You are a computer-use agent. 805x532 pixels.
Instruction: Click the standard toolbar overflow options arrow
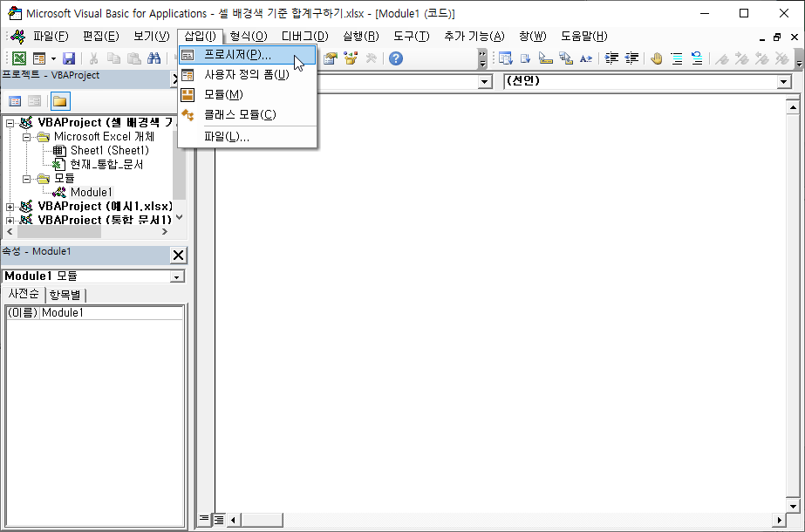tap(482, 59)
